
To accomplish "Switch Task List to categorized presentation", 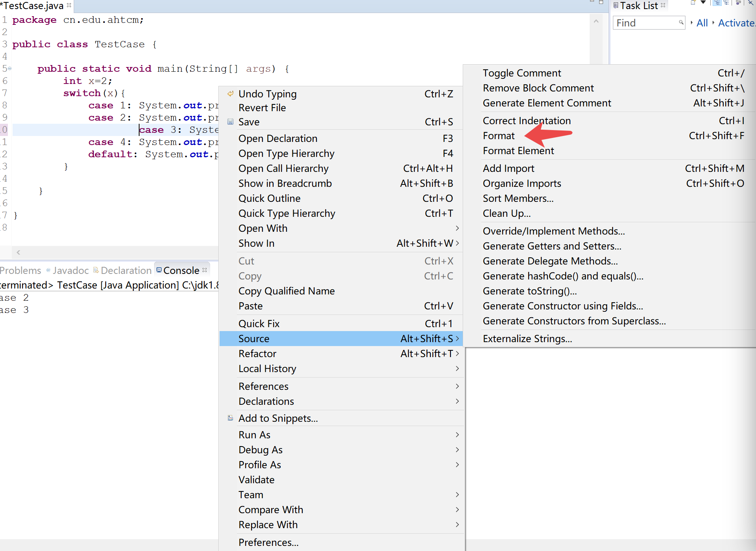I will pos(717,3).
